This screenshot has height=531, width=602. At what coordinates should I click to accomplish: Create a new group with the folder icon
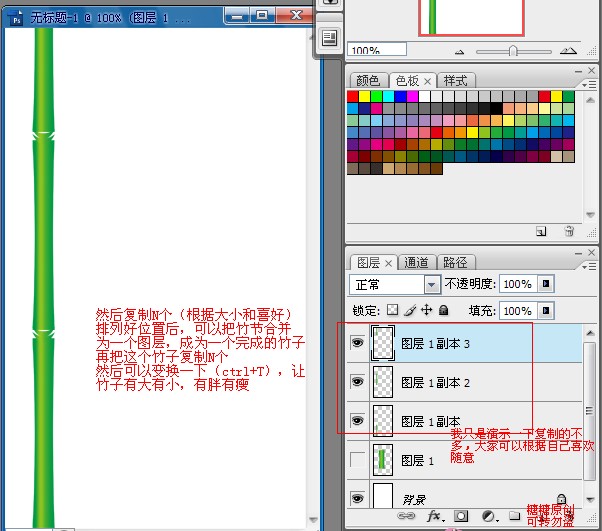514,516
